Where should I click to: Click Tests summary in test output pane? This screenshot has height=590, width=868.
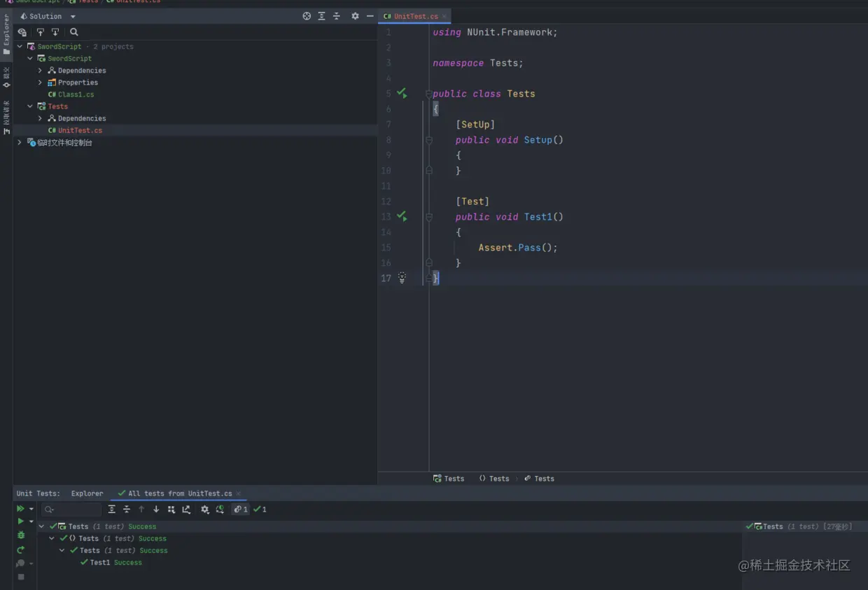[x=799, y=526]
